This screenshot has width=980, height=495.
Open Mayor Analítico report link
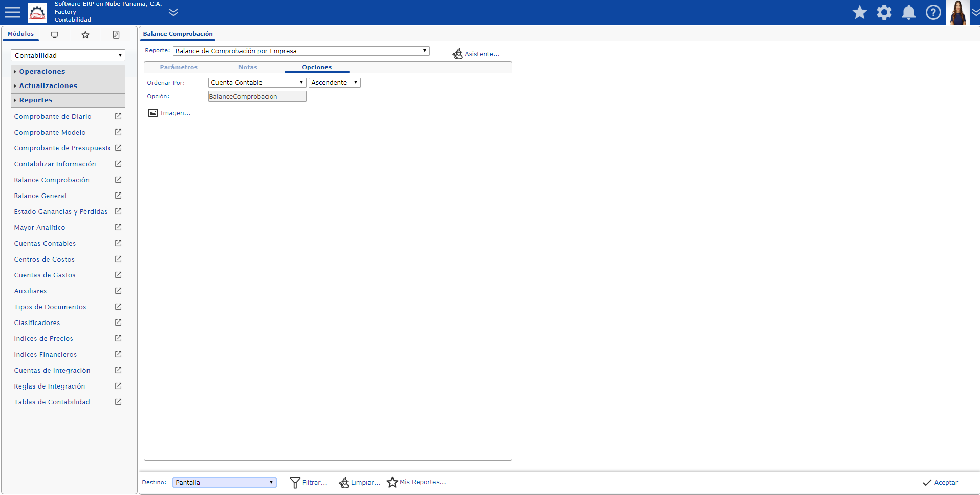(39, 227)
